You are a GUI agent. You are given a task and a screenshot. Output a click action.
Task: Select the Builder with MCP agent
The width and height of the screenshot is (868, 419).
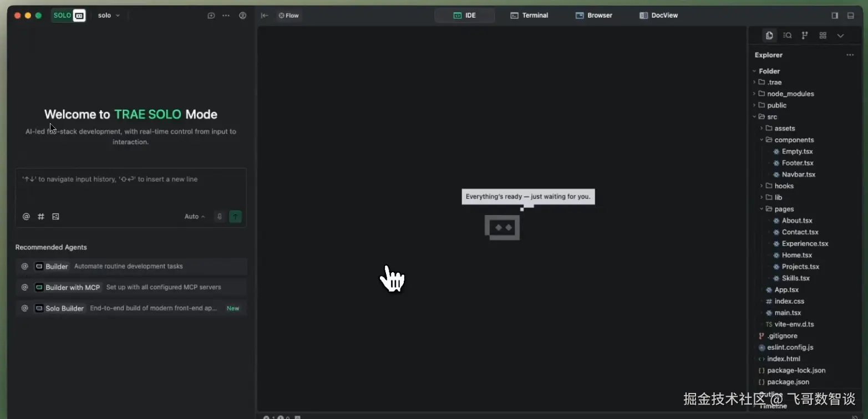[131, 288]
